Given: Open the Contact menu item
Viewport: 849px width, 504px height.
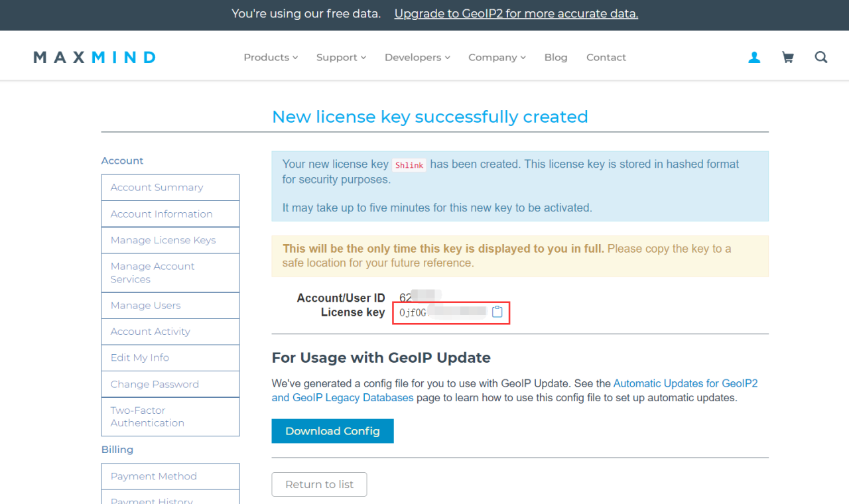Looking at the screenshot, I should (x=606, y=58).
